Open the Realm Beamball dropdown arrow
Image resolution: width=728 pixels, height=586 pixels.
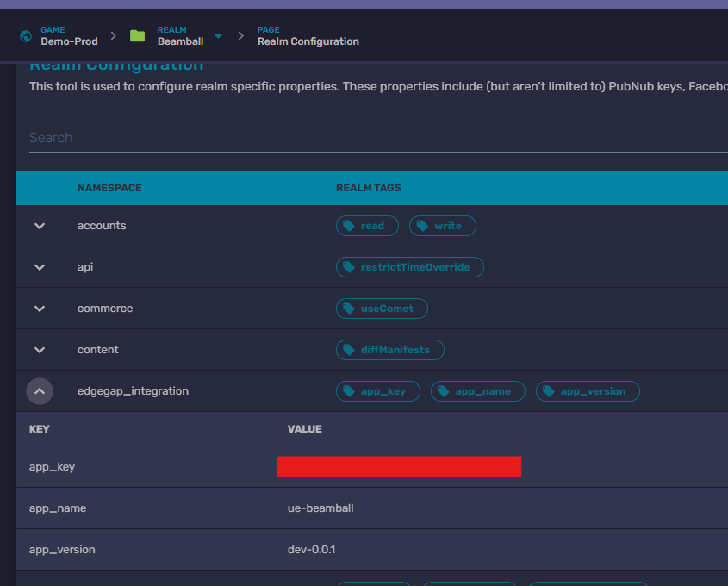tap(218, 36)
